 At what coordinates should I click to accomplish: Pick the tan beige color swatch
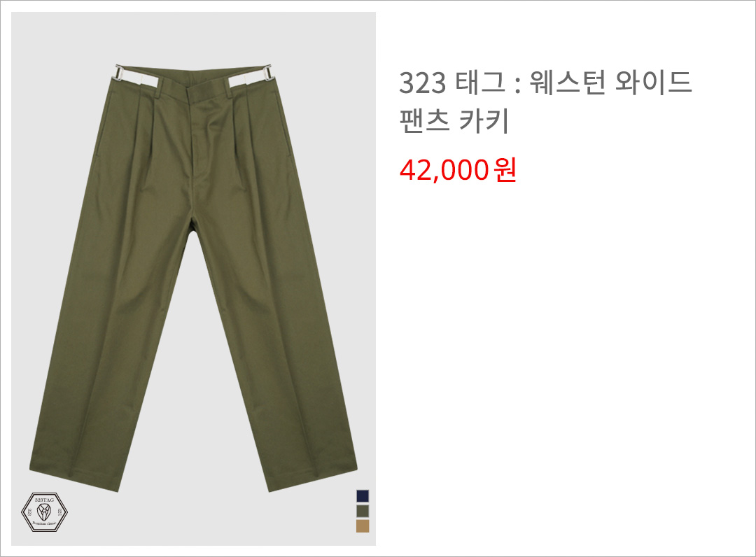[x=363, y=526]
